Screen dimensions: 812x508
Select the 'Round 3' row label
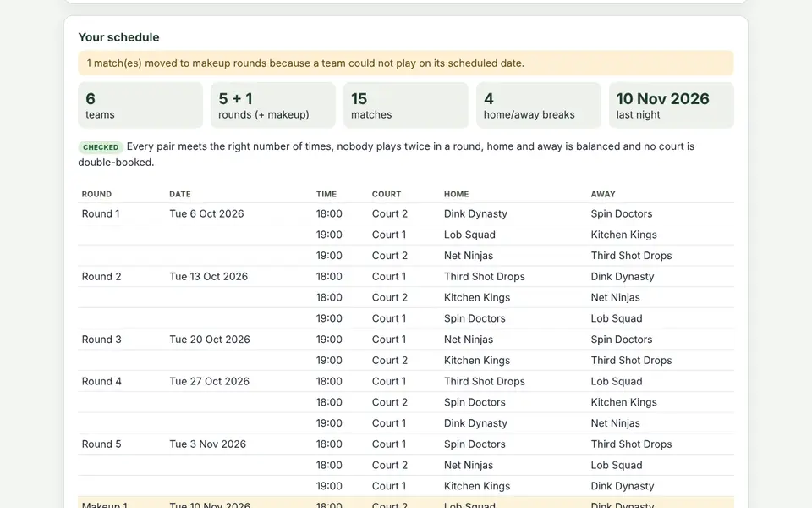(101, 340)
